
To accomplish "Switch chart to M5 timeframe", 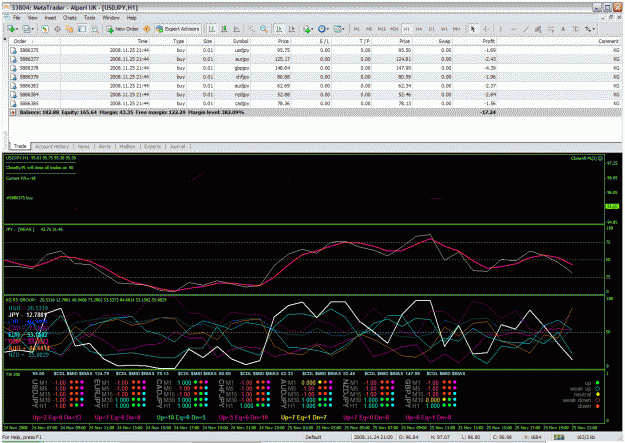I will tap(369, 29).
